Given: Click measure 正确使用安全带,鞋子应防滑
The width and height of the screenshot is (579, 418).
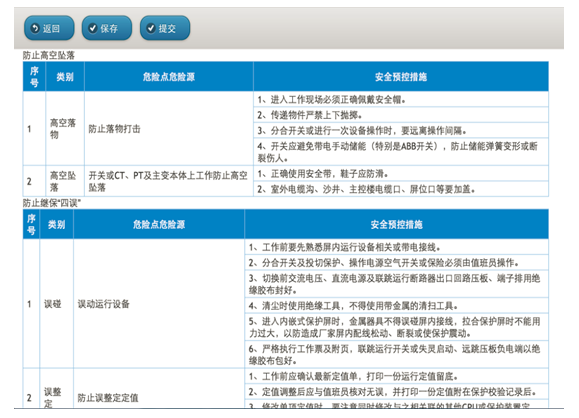Looking at the screenshot, I should pyautogui.click(x=401, y=174).
